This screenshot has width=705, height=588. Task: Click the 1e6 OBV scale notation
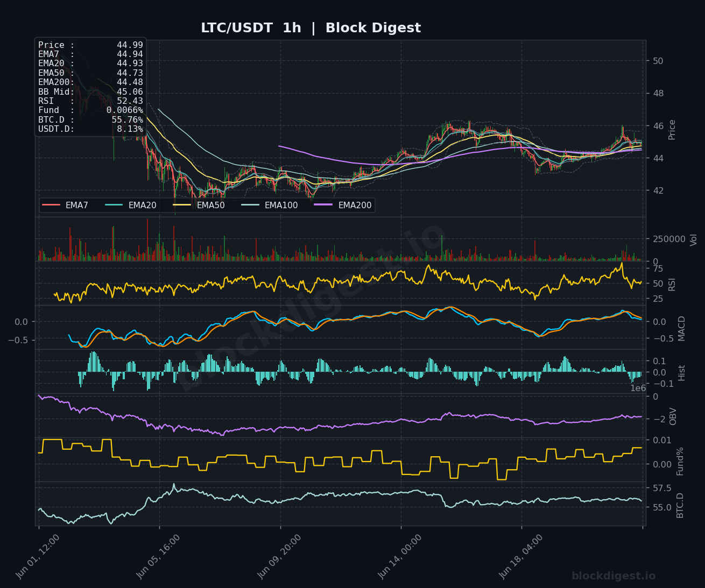point(638,388)
